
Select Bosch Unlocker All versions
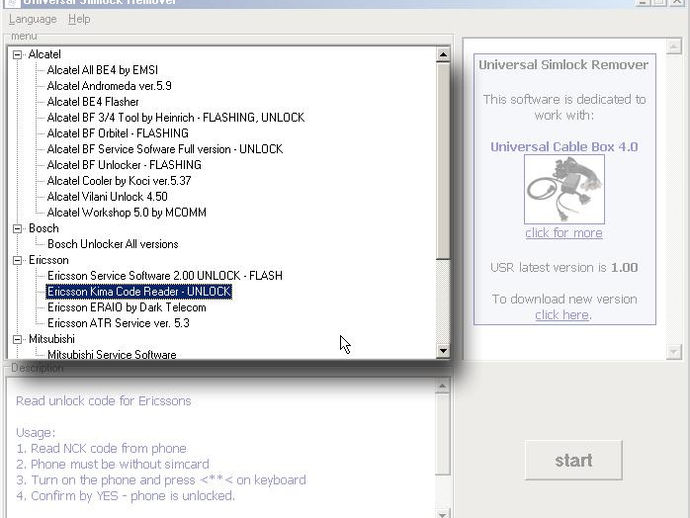tap(113, 244)
